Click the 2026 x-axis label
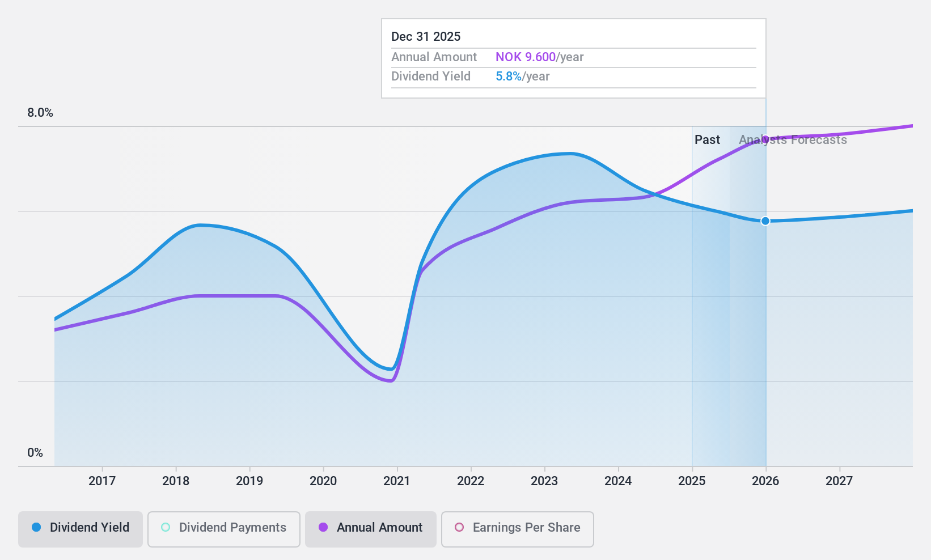Screen dimensions: 931x560 pyautogui.click(x=765, y=481)
